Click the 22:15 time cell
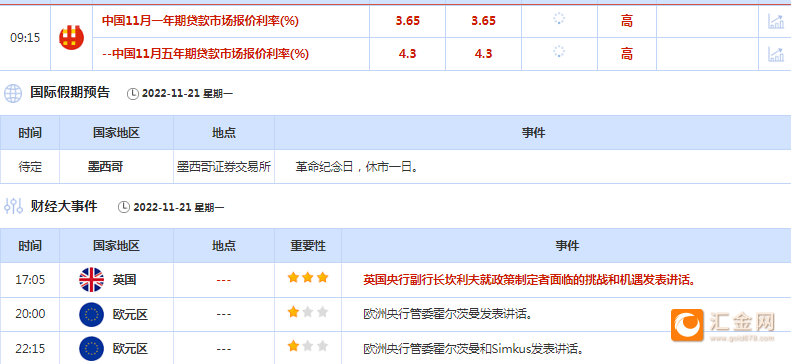 30,348
